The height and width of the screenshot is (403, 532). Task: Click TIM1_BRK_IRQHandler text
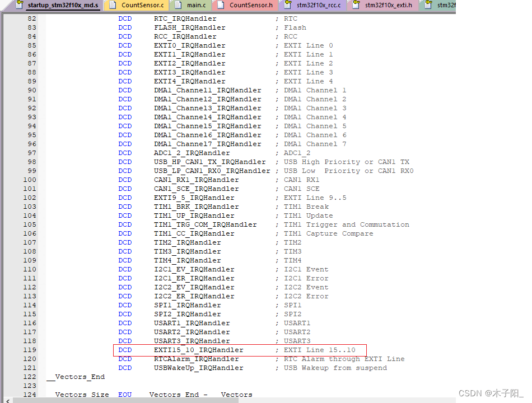(x=196, y=207)
